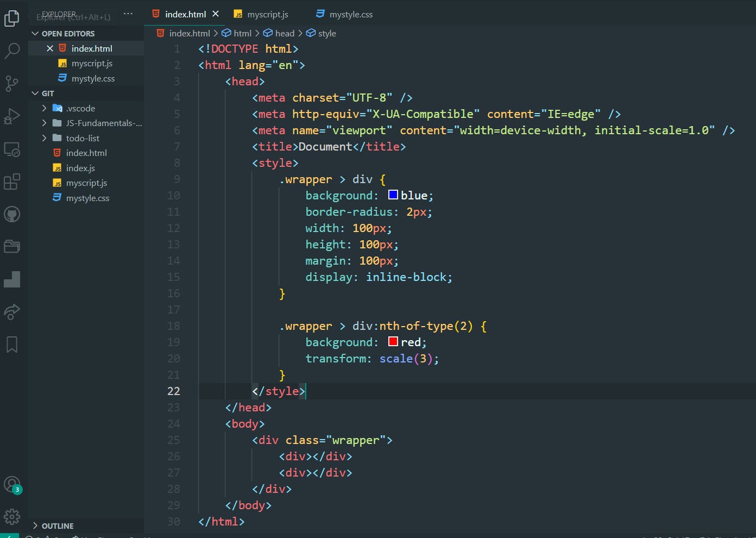Click the opening <body> tag
This screenshot has height=538, width=756.
coord(245,424)
